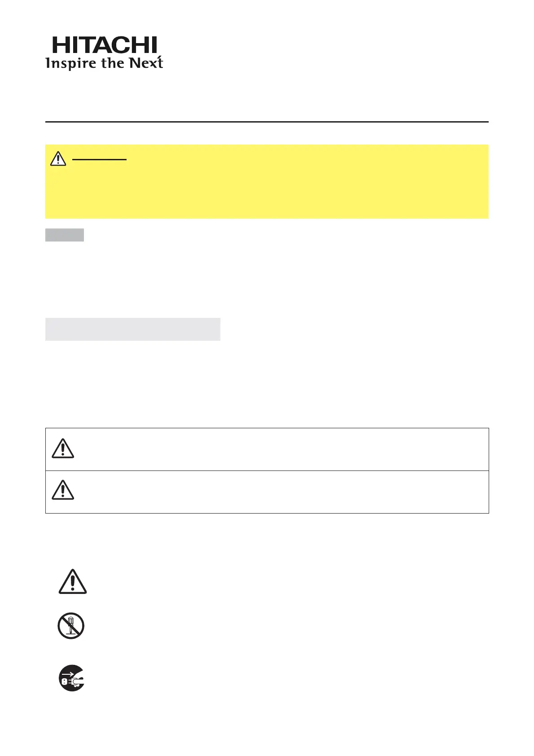
Task: Click the HITACHI logo wordmark
Action: [x=105, y=46]
